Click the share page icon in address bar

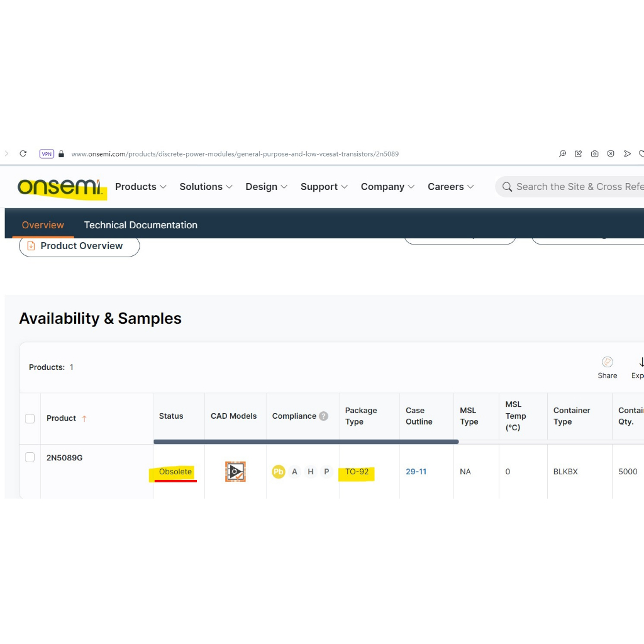click(579, 153)
